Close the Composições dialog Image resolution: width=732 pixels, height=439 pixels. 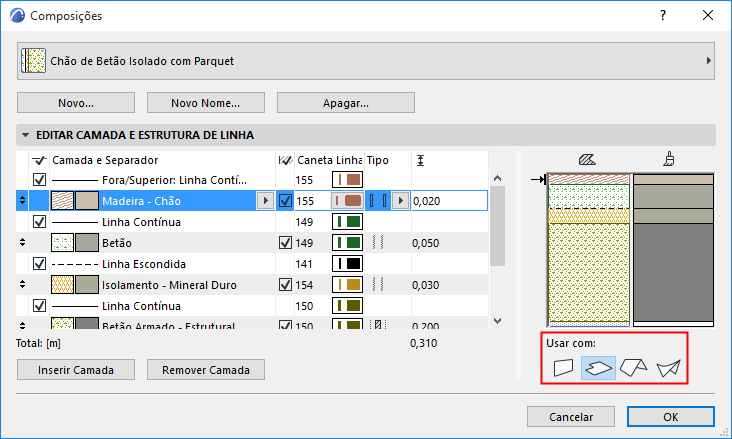708,15
